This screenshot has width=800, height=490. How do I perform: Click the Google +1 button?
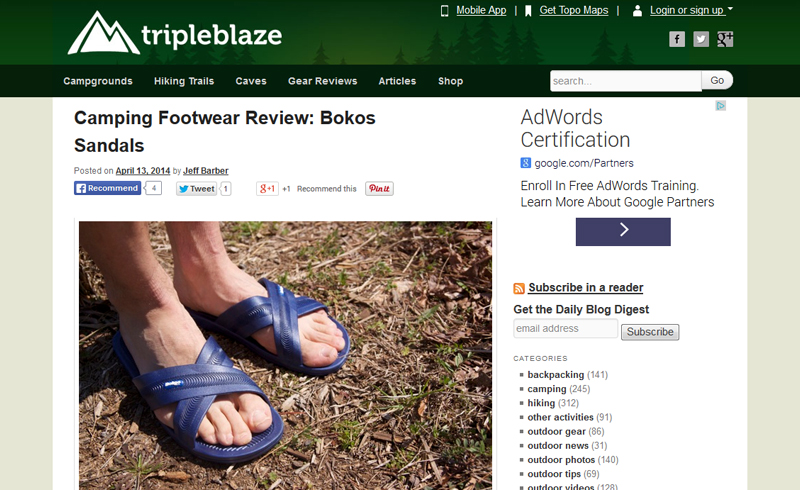[x=267, y=188]
